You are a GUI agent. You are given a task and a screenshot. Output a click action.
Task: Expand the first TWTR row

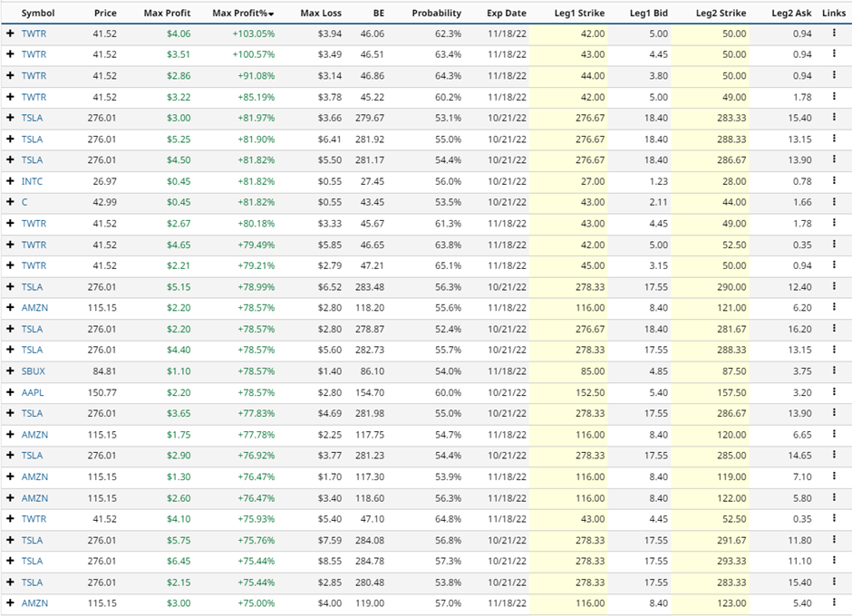click(x=10, y=34)
